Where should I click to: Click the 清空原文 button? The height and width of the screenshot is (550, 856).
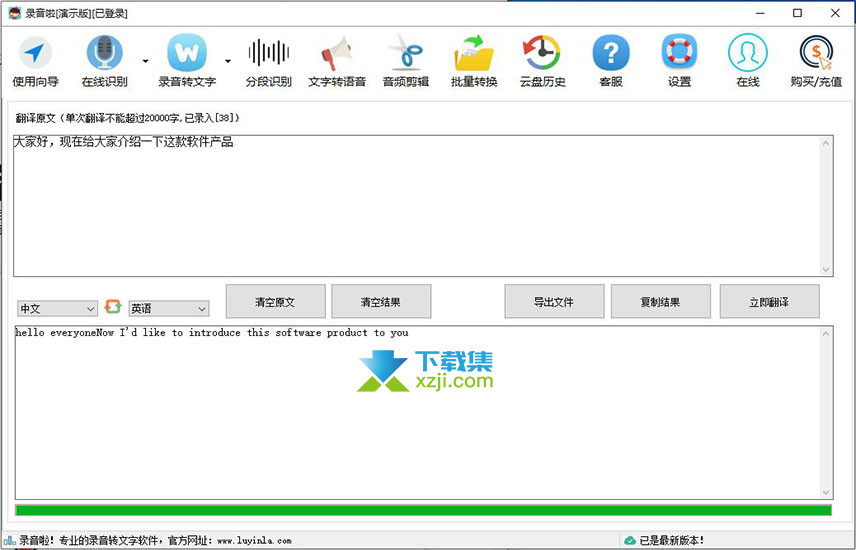[x=276, y=301]
